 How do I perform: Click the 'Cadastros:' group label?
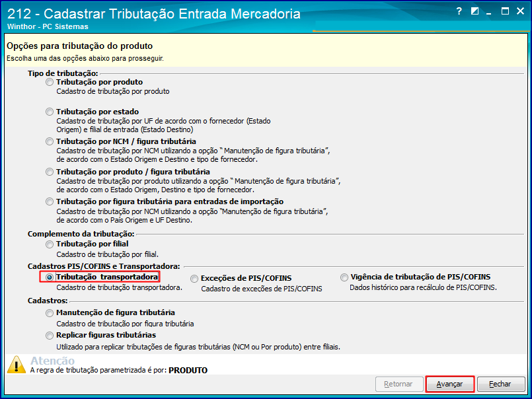[x=48, y=301]
